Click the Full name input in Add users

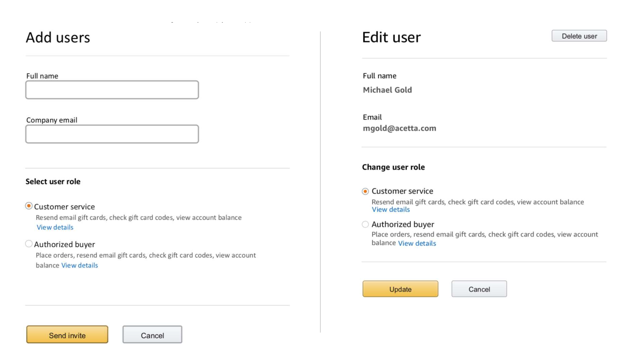(112, 90)
